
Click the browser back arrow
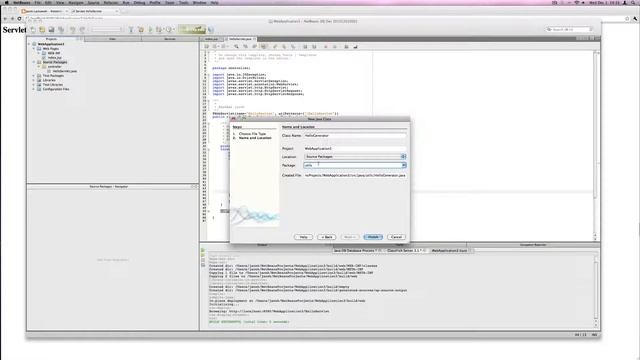[x=5, y=18]
